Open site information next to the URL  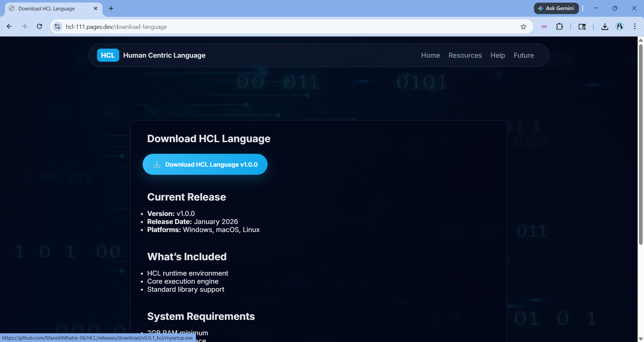(57, 26)
